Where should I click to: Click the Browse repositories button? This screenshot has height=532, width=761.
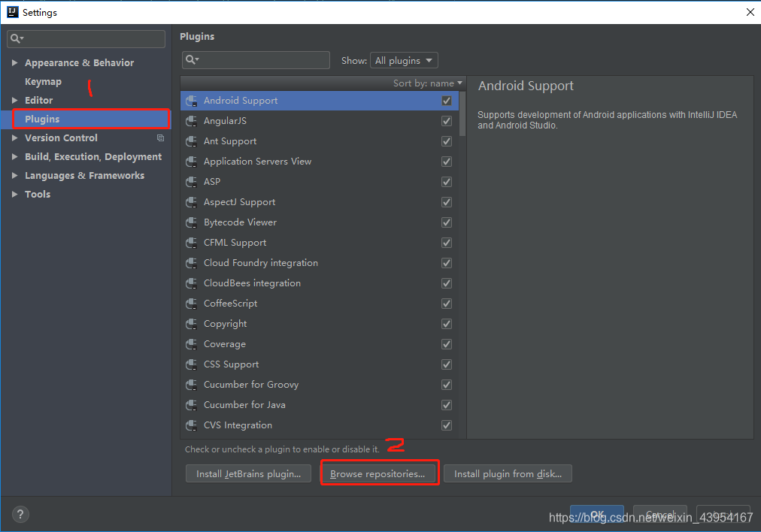(x=377, y=474)
